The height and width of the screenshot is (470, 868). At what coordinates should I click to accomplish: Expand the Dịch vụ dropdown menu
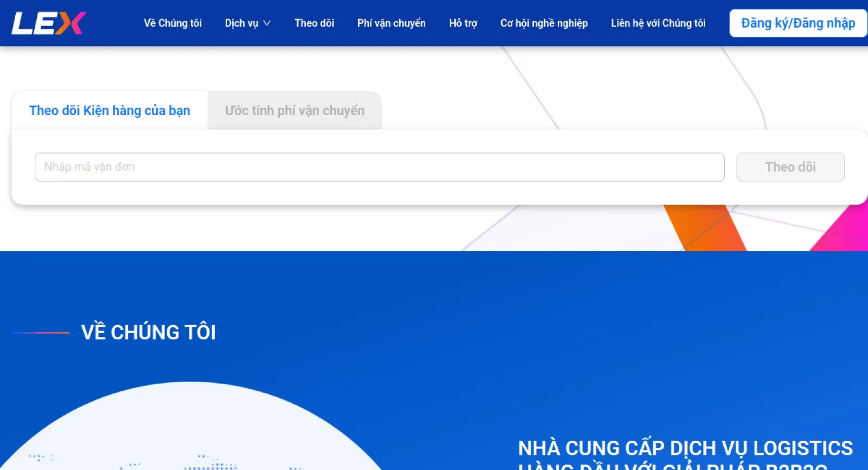pos(247,23)
